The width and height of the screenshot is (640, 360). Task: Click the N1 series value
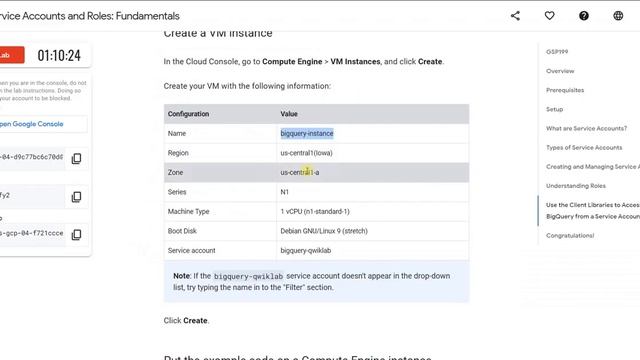[284, 192]
